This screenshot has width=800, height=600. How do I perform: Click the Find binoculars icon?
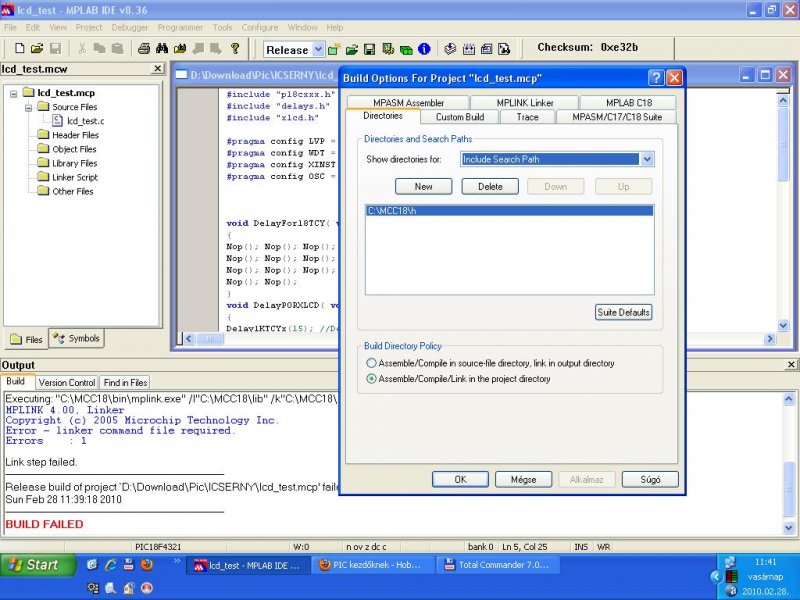pos(162,48)
